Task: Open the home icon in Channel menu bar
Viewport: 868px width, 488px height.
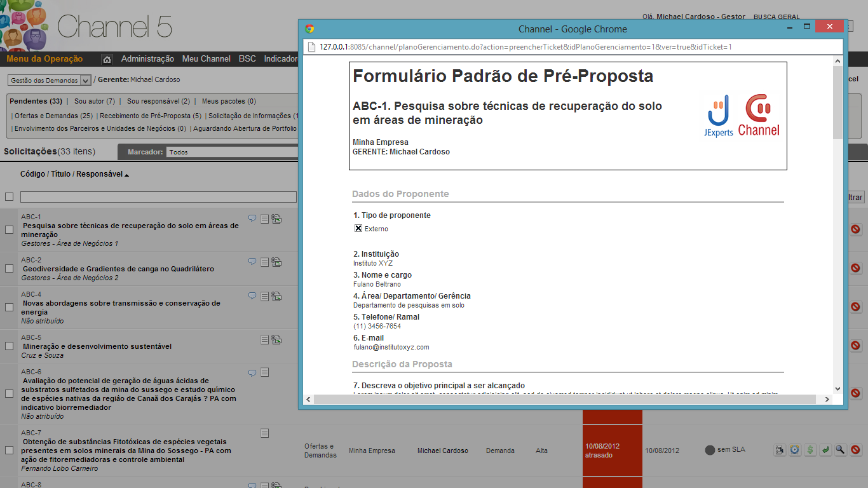Action: point(107,59)
